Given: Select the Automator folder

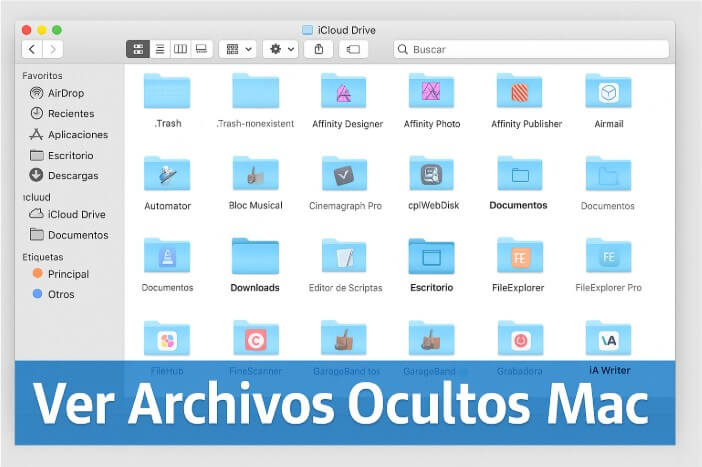Looking at the screenshot, I should [x=167, y=173].
